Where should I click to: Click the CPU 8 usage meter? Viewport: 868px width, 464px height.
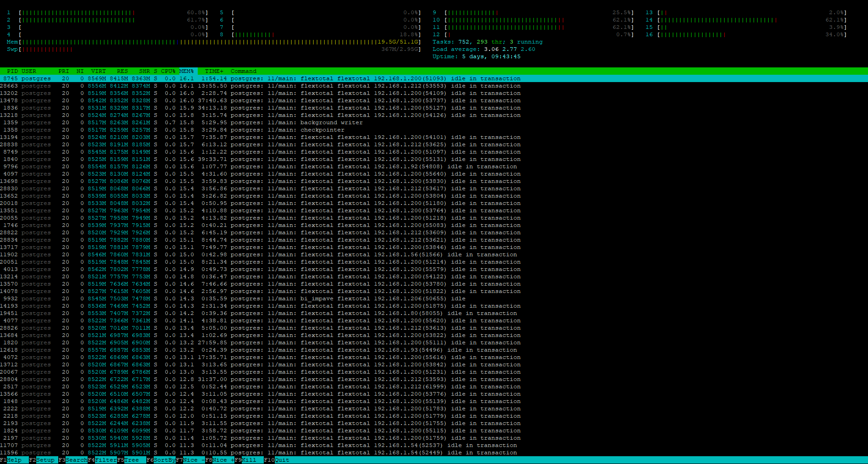click(320, 34)
